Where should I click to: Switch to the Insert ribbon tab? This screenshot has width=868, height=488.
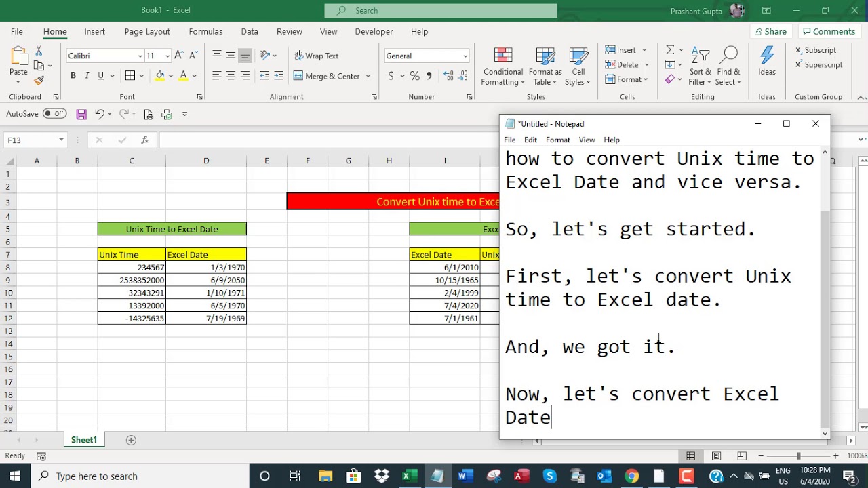[x=95, y=31]
